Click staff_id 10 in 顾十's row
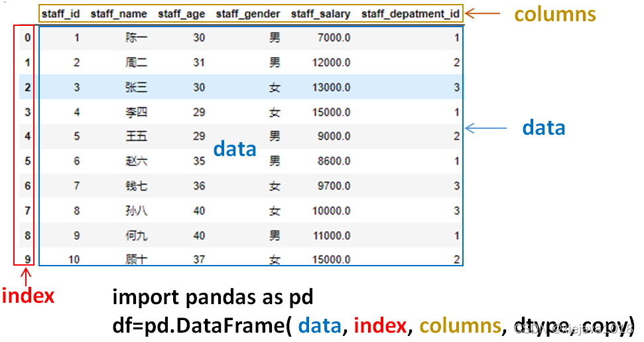Screen dimensions: 644x342 [x=74, y=260]
